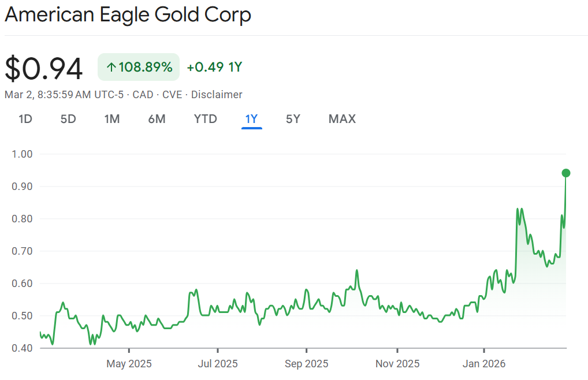Click the American Eagle Gold Corp title
588x380 pixels.
(128, 15)
